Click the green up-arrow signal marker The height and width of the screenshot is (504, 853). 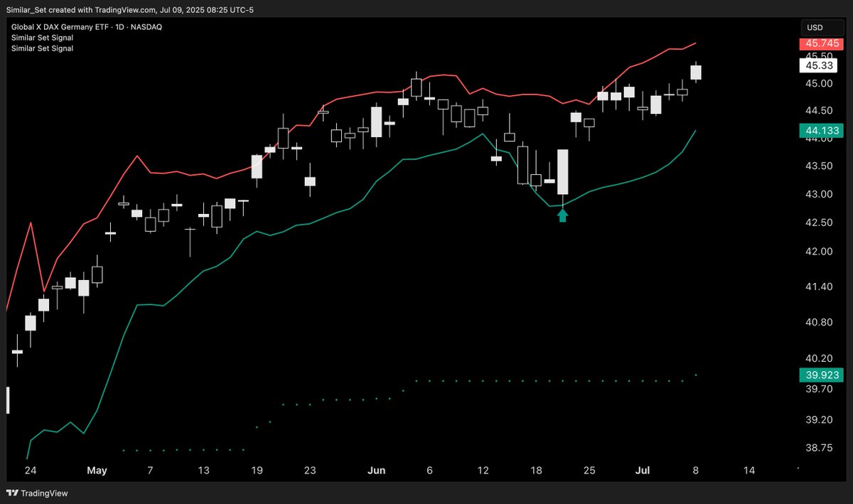(563, 215)
